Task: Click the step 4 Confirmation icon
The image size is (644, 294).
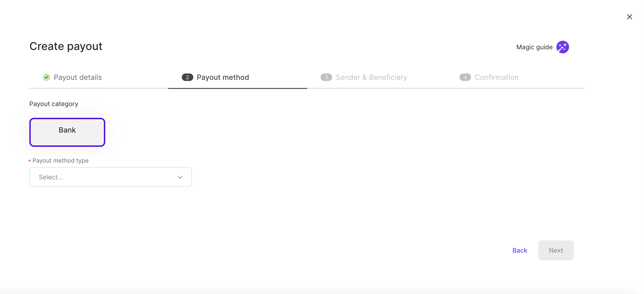Action: click(464, 77)
